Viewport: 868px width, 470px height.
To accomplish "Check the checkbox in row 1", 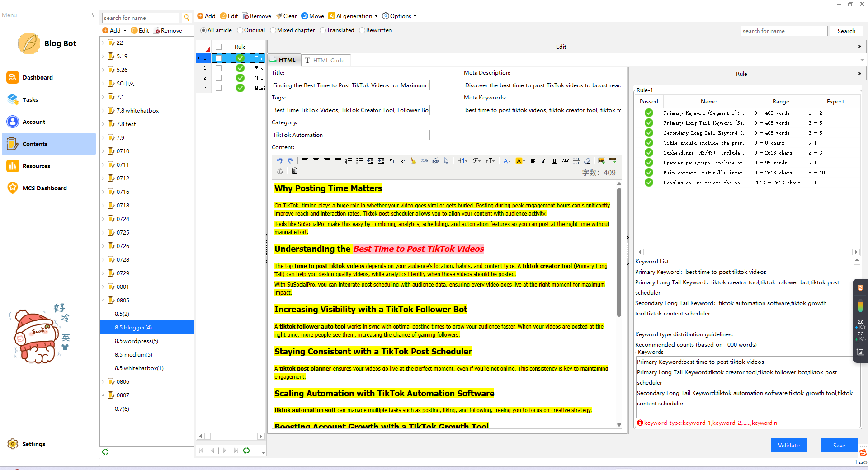I will click(x=218, y=68).
